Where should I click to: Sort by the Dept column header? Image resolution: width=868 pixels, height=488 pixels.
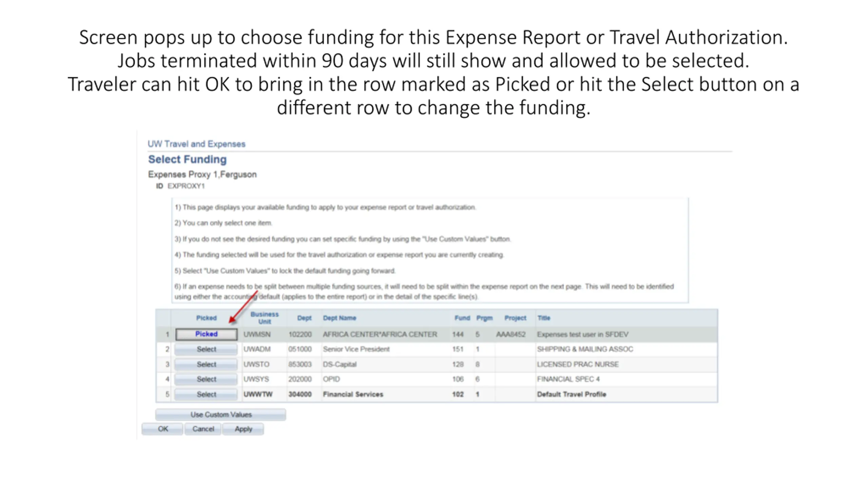click(304, 318)
